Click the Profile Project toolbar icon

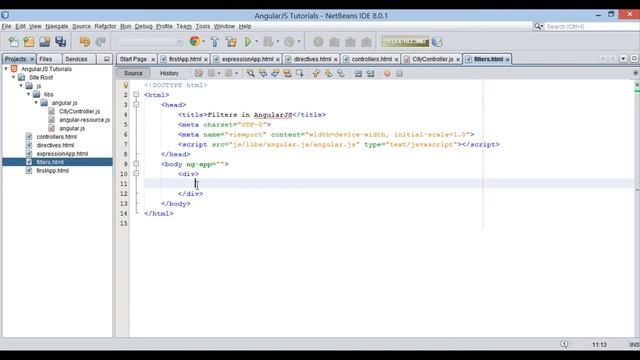[289, 42]
